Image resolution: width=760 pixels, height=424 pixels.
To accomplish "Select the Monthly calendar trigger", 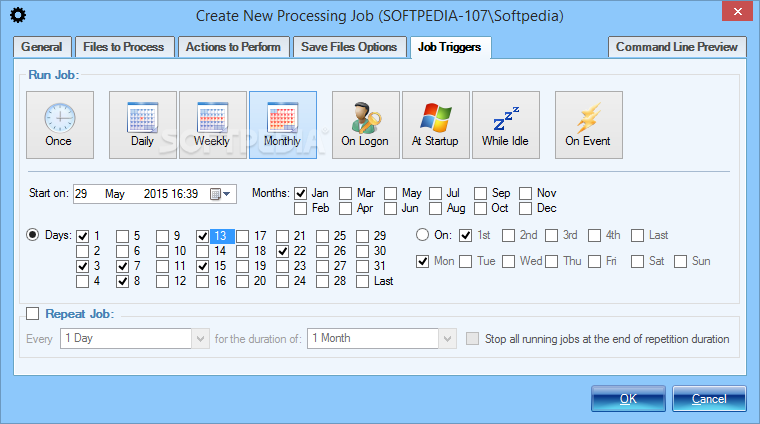I will (x=283, y=125).
